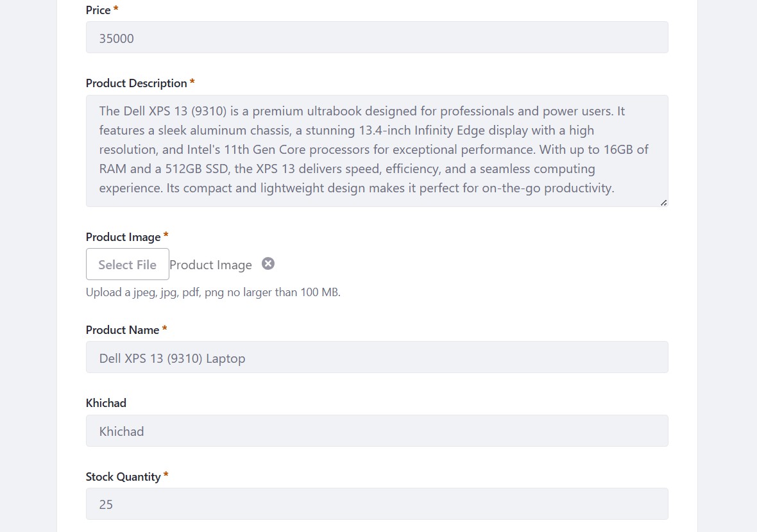Click inside the Product Description textarea
Screen dimensions: 757x532
pyautogui.click(x=377, y=151)
